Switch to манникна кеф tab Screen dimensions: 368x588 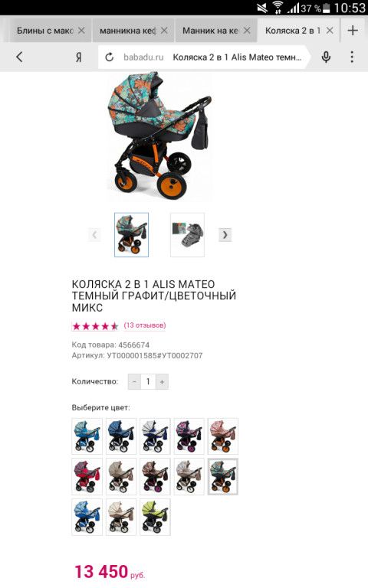tap(127, 31)
